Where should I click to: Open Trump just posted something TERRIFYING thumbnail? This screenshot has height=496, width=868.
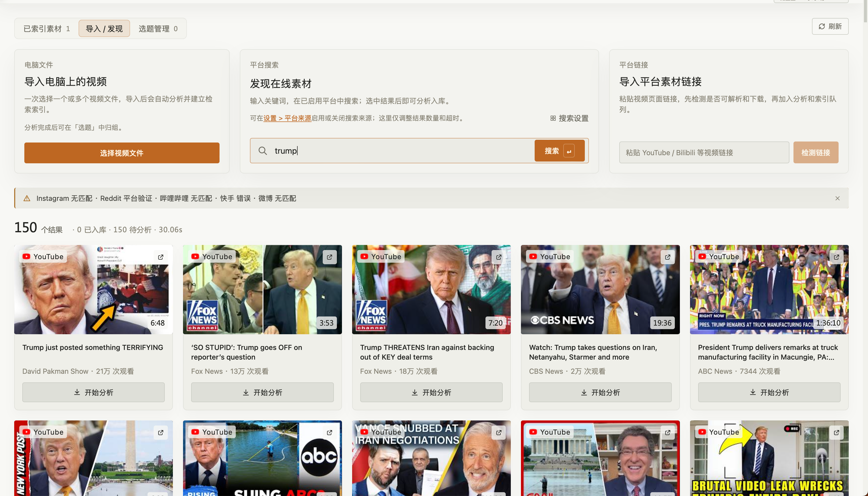coord(93,290)
